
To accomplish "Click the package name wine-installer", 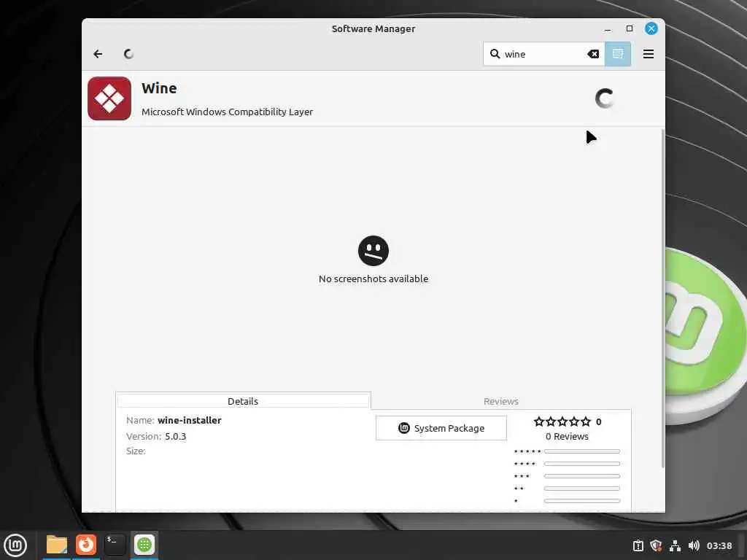I will tap(190, 420).
